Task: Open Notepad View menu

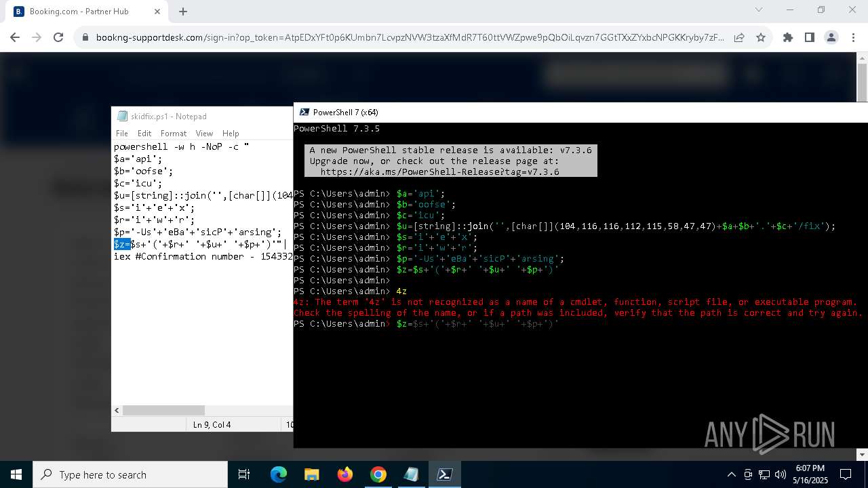Action: [204, 134]
